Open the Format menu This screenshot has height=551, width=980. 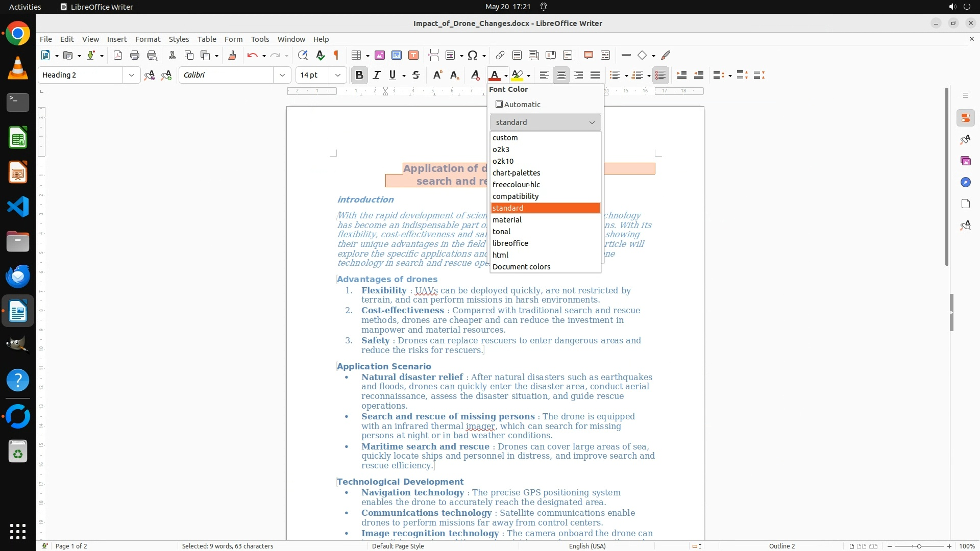click(148, 39)
